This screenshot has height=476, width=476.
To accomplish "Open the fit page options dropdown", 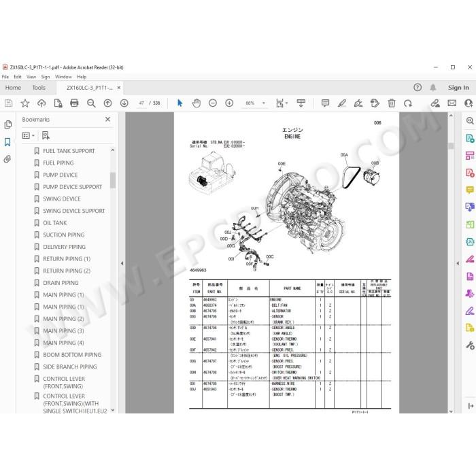I will pos(282,103).
